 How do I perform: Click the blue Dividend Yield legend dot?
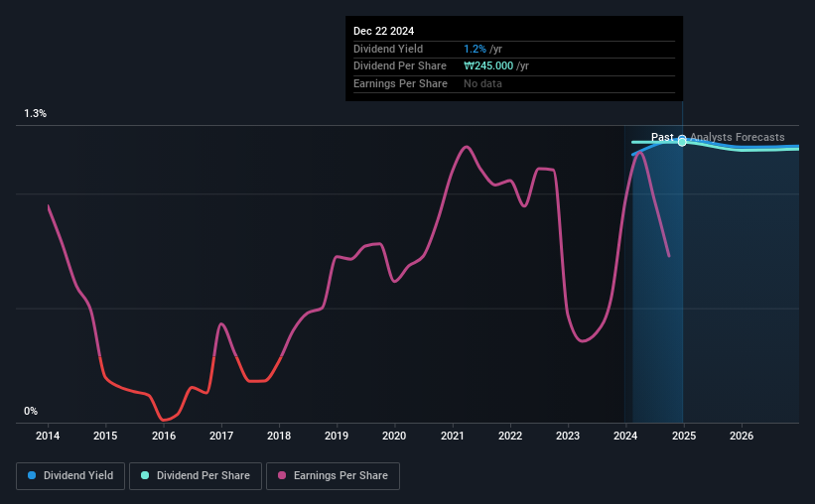32,475
